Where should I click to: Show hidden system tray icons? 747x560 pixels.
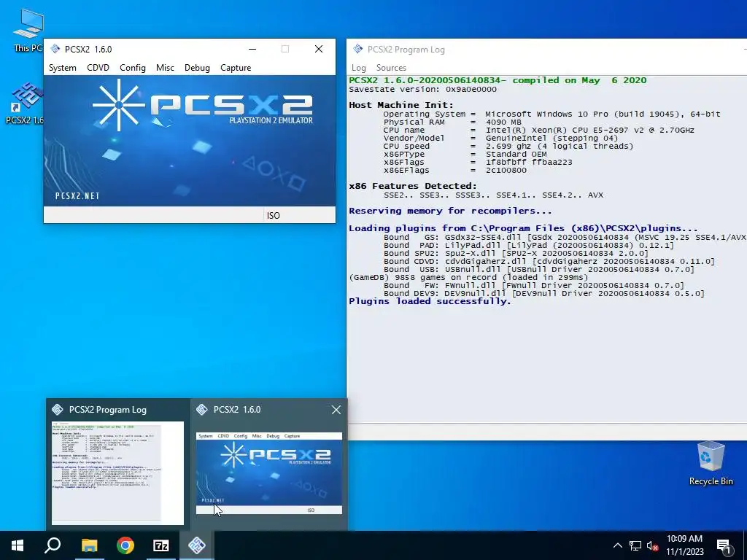617,545
